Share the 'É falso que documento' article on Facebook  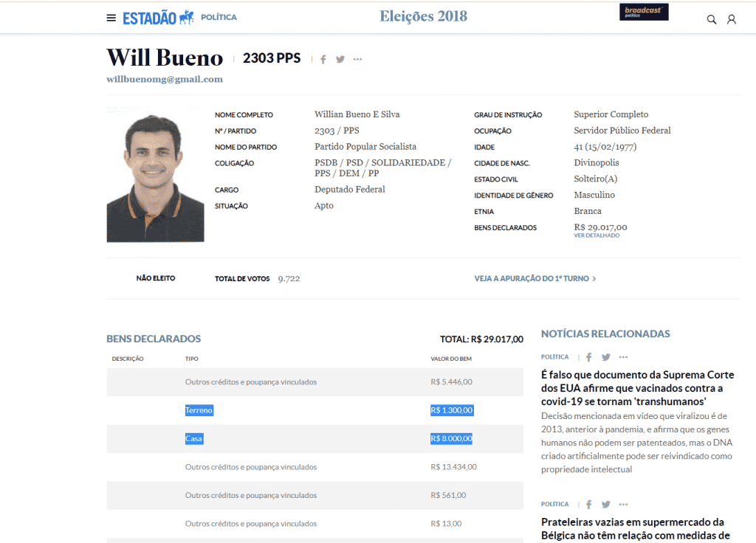click(x=588, y=357)
